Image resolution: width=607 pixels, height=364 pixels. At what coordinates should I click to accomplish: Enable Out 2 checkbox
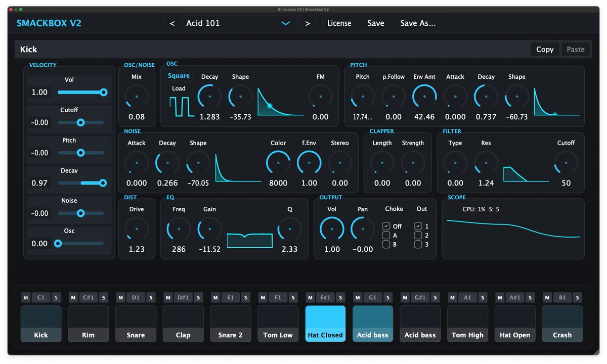[418, 235]
